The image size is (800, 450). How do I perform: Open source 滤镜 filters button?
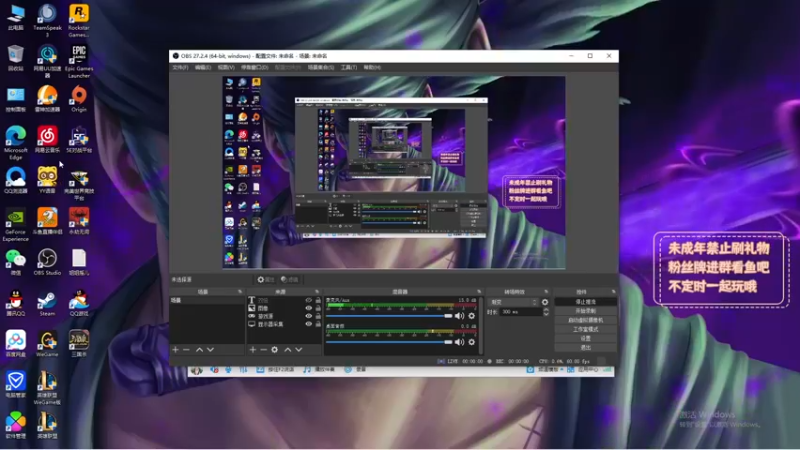click(290, 280)
